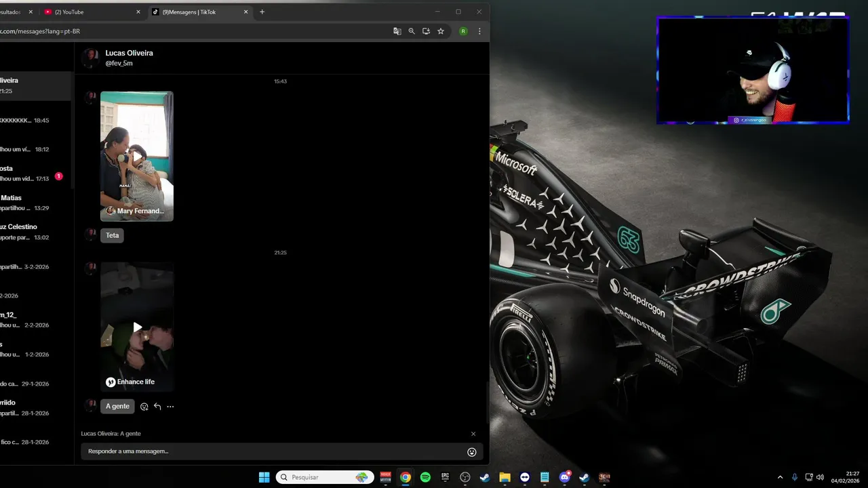The image size is (868, 488).
Task: Play the Mary Fernand... shared video
Action: (x=137, y=156)
